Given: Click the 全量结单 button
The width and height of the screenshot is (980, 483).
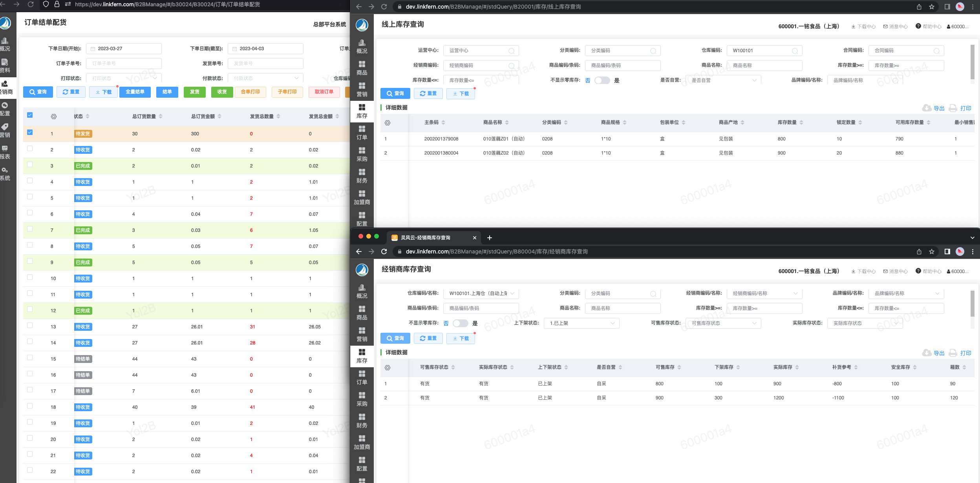Looking at the screenshot, I should tap(135, 92).
